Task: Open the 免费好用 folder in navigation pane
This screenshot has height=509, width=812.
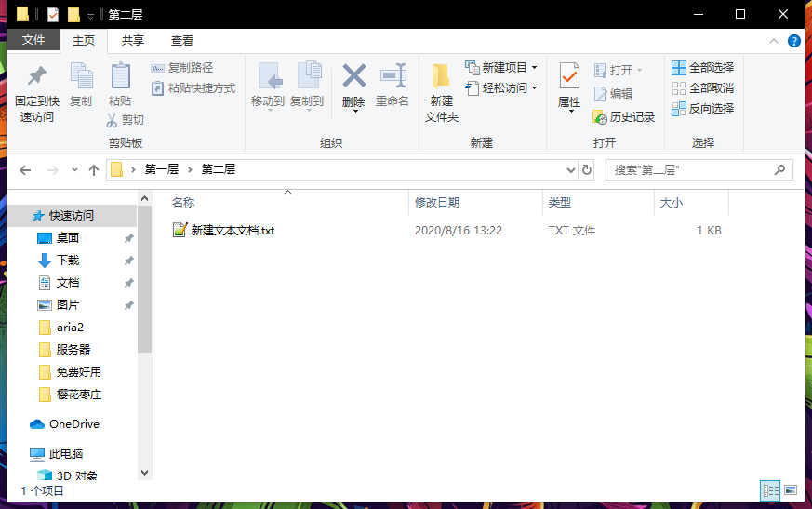Action: [x=79, y=371]
